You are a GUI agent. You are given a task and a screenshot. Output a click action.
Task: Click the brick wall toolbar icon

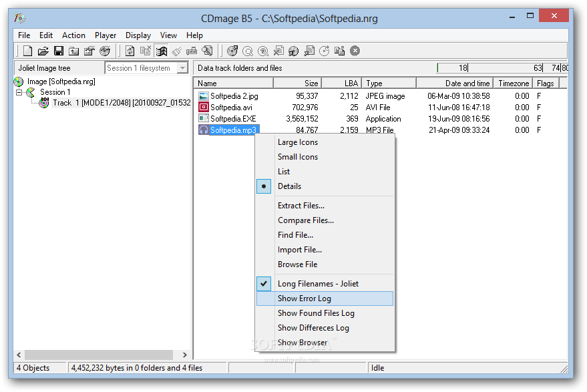[192, 51]
